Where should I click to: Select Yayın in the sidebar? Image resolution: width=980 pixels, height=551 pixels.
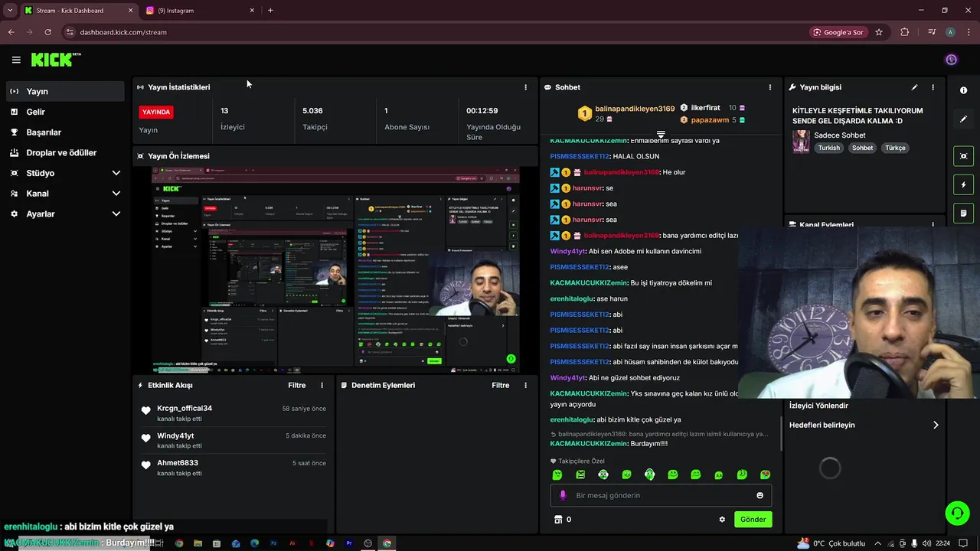(65, 91)
